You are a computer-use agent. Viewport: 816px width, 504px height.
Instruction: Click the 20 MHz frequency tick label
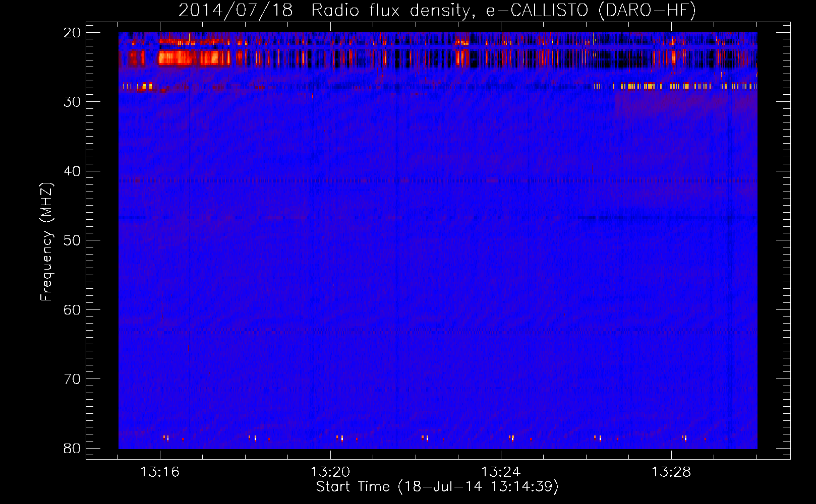pyautogui.click(x=72, y=33)
